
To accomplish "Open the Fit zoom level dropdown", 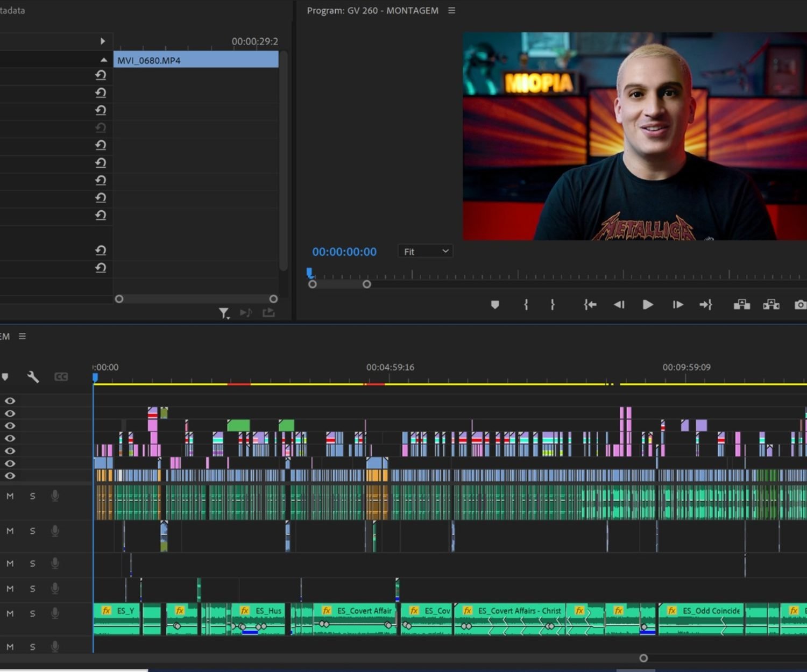I will pos(425,252).
